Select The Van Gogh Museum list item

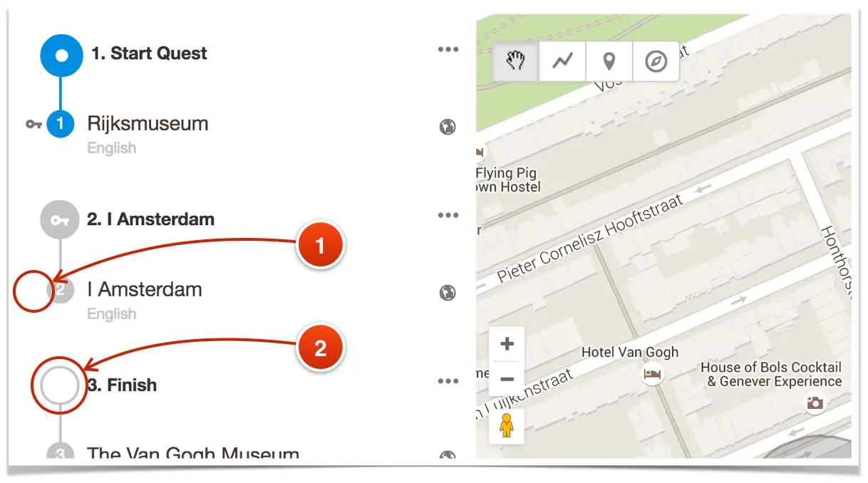point(192,452)
